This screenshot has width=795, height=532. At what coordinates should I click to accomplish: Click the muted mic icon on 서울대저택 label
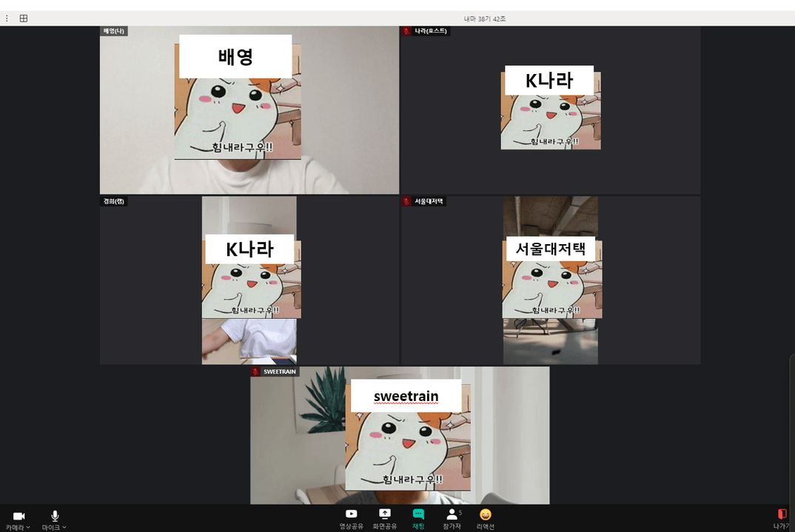tap(406, 201)
